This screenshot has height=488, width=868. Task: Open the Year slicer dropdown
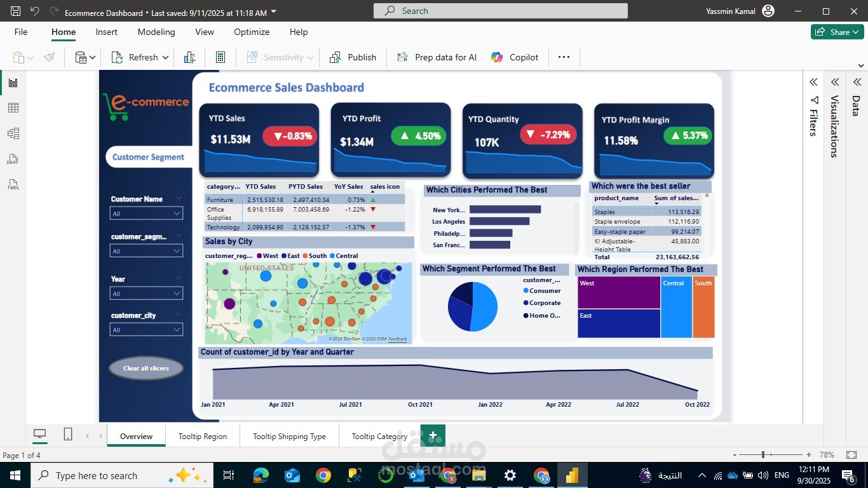pyautogui.click(x=177, y=294)
